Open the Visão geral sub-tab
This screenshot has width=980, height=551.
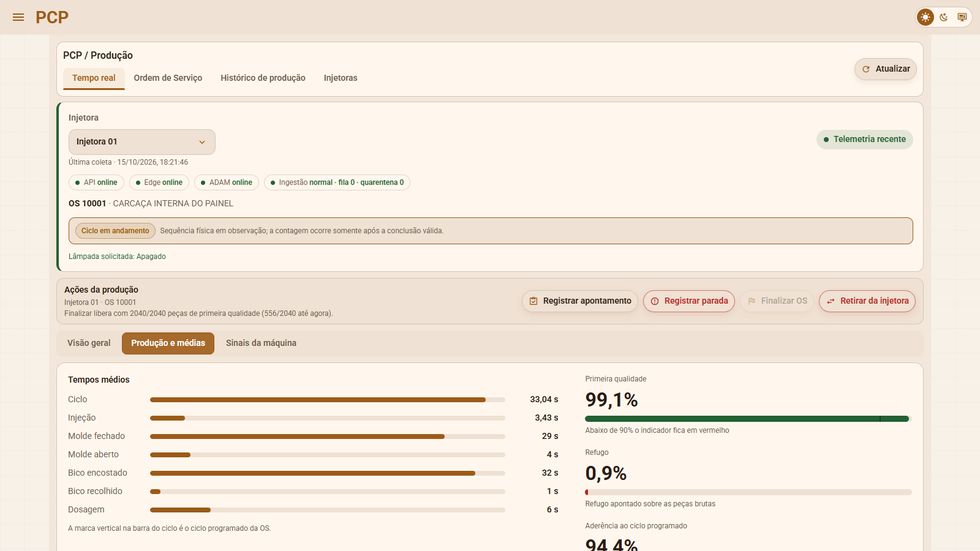coord(89,343)
